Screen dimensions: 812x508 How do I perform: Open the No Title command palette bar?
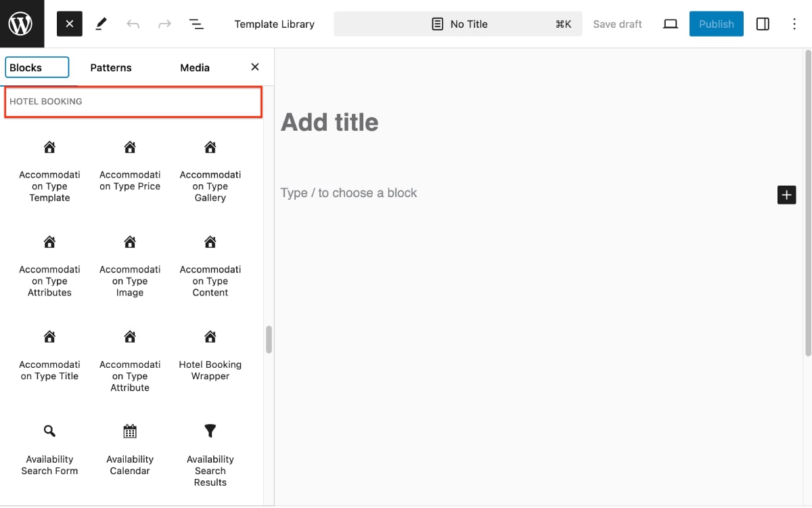click(x=458, y=24)
